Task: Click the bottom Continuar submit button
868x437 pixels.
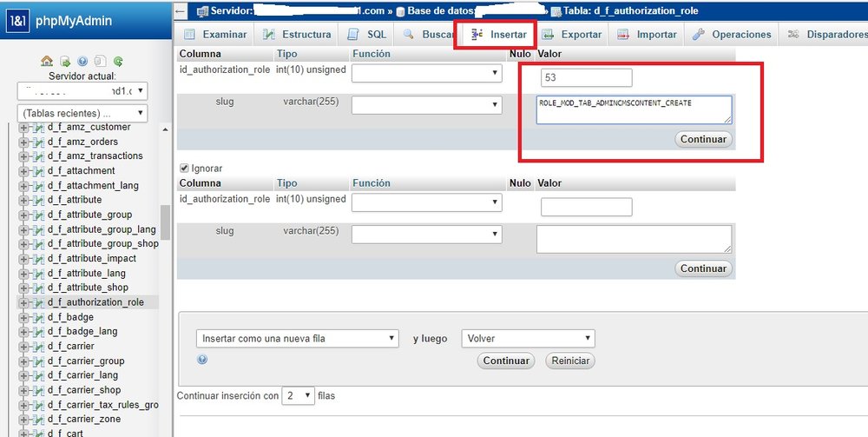Action: [506, 361]
